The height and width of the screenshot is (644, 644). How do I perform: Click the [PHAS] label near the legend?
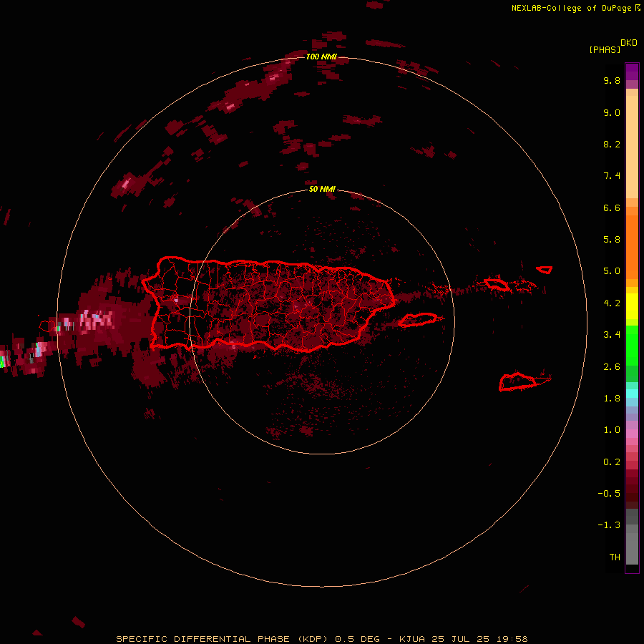click(605, 50)
